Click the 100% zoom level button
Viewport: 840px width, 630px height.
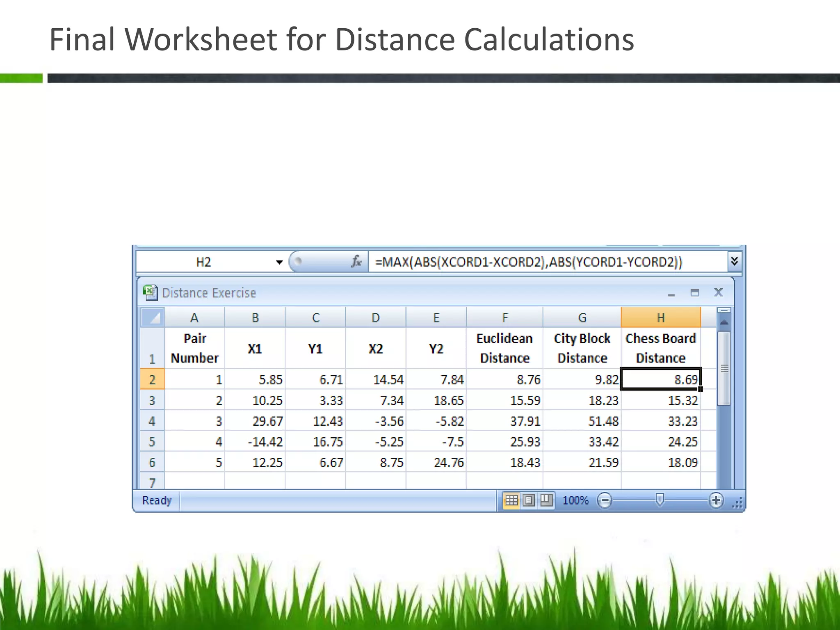[x=575, y=500]
